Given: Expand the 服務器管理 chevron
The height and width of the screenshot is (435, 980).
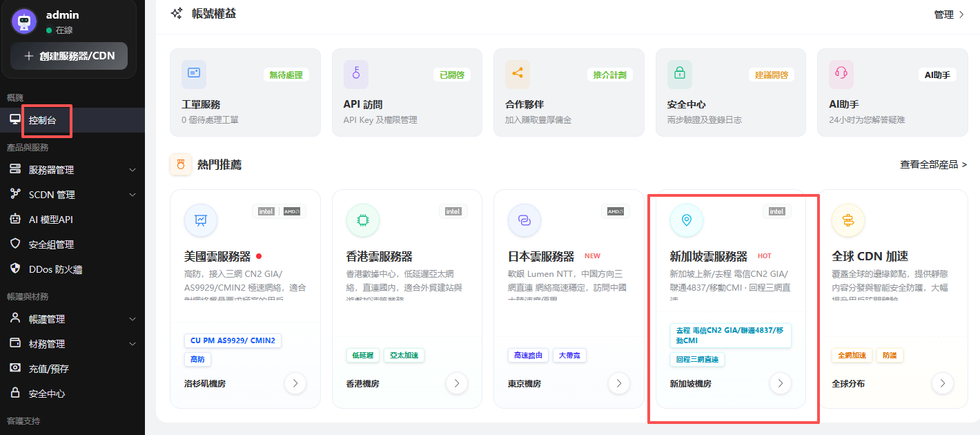Looking at the screenshot, I should [133, 170].
